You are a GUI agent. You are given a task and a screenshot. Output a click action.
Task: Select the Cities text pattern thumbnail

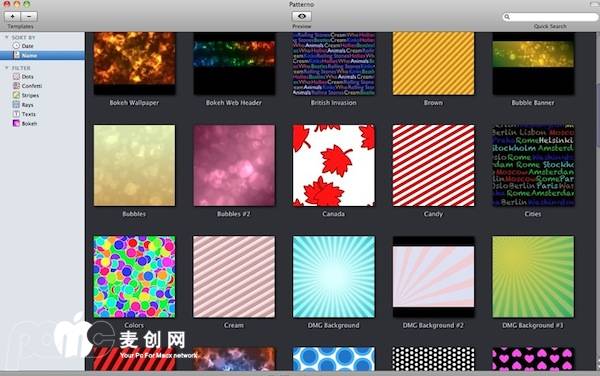(x=533, y=165)
